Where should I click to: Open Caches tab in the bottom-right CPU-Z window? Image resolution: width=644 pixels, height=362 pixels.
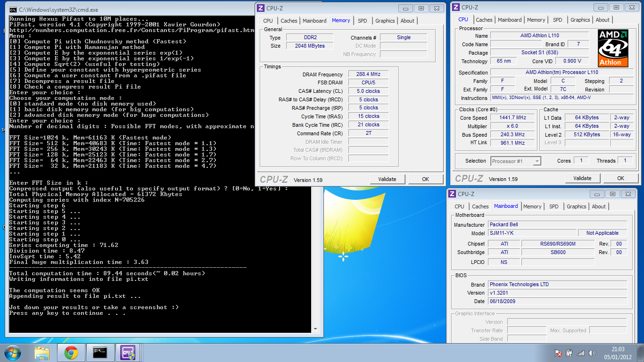(480, 206)
